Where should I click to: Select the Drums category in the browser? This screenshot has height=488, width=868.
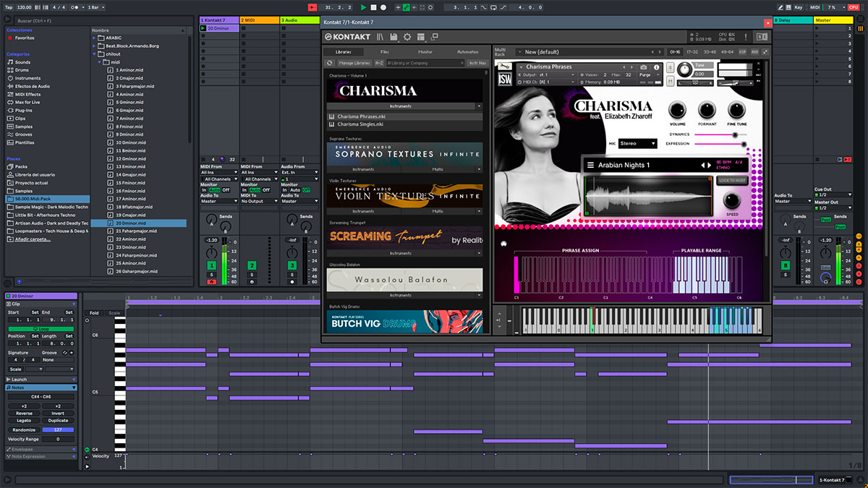click(22, 70)
